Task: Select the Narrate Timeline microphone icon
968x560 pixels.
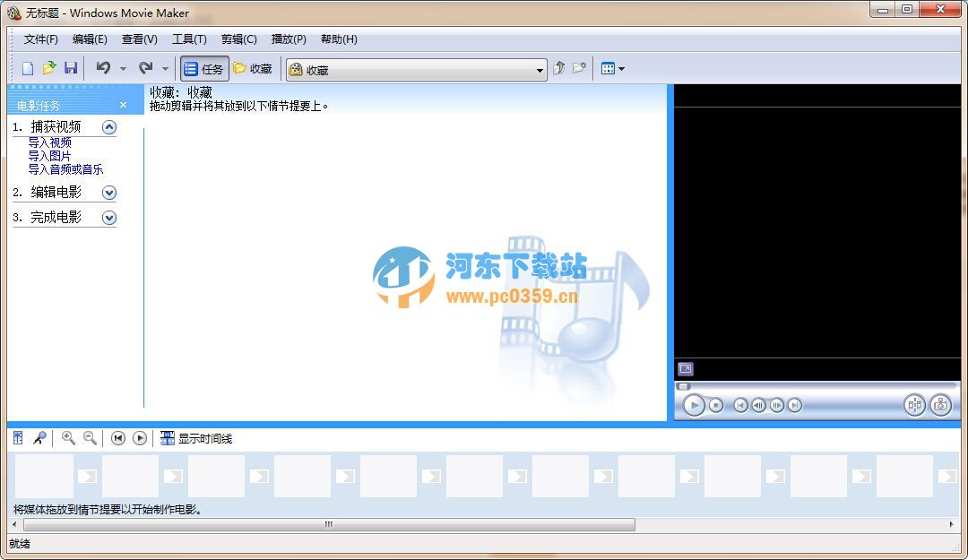Action: [x=40, y=438]
